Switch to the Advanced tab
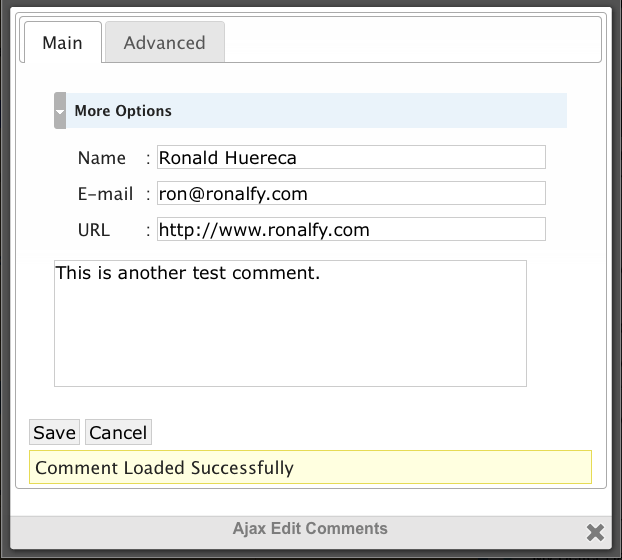Screen dimensions: 622x560 coord(164,43)
